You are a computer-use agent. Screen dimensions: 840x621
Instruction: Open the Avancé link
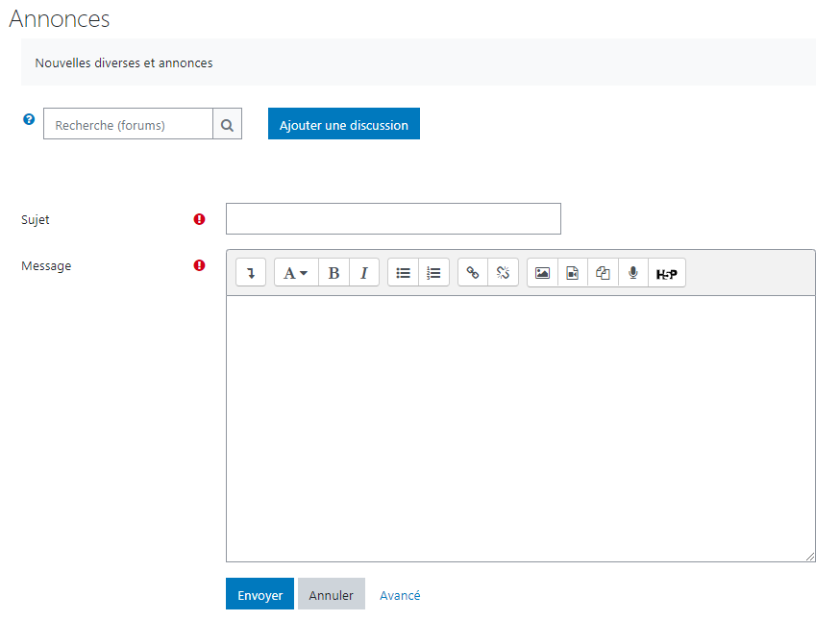click(400, 595)
